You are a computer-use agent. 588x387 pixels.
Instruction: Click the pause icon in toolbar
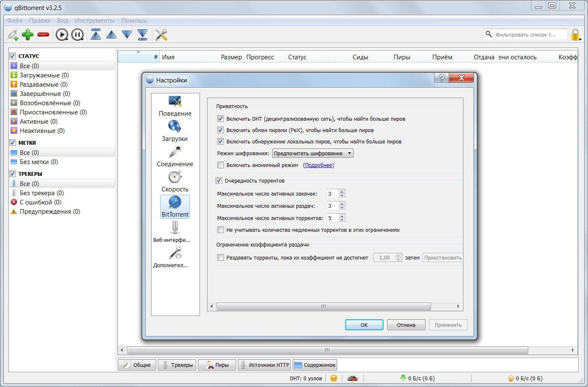77,35
